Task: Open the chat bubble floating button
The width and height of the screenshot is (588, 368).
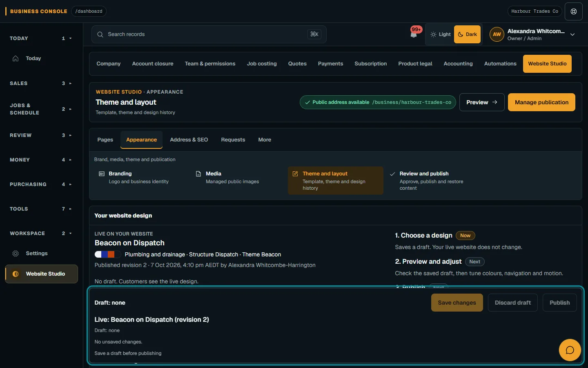Action: (x=570, y=350)
